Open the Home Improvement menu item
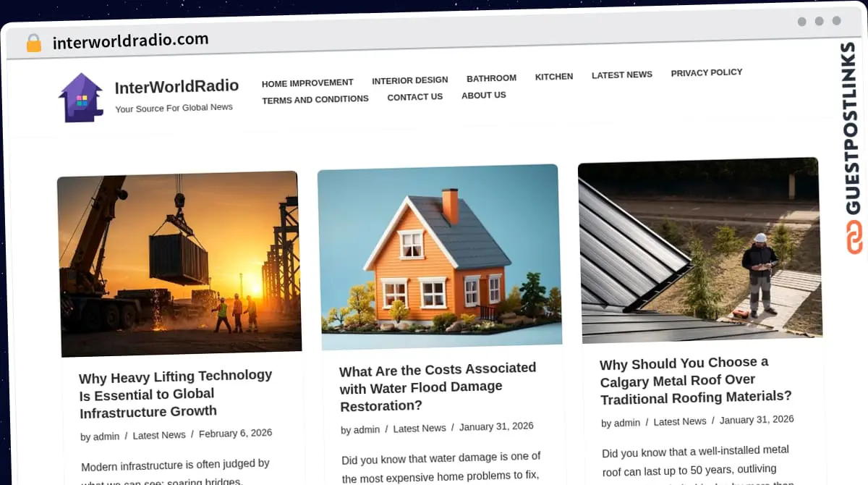 pos(307,83)
